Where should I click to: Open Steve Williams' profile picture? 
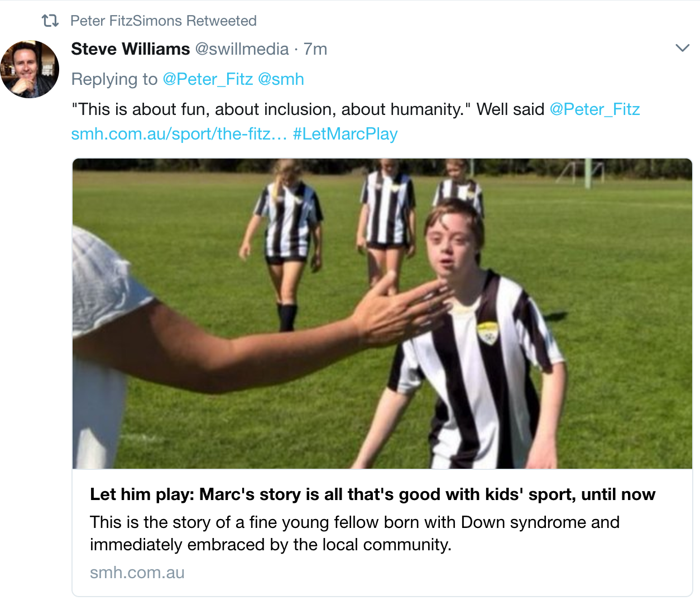coord(30,69)
